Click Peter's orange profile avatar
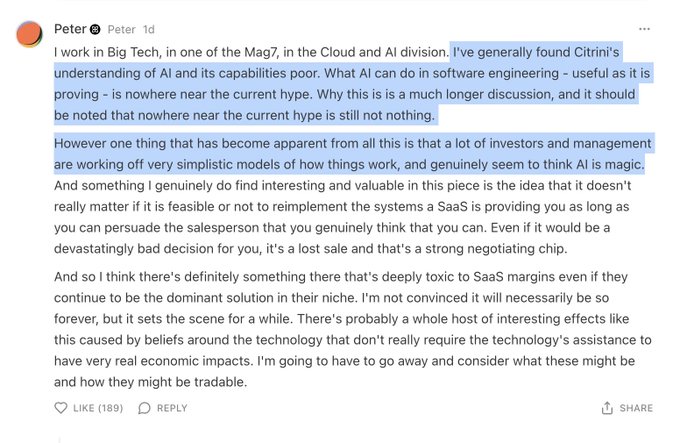 29,33
